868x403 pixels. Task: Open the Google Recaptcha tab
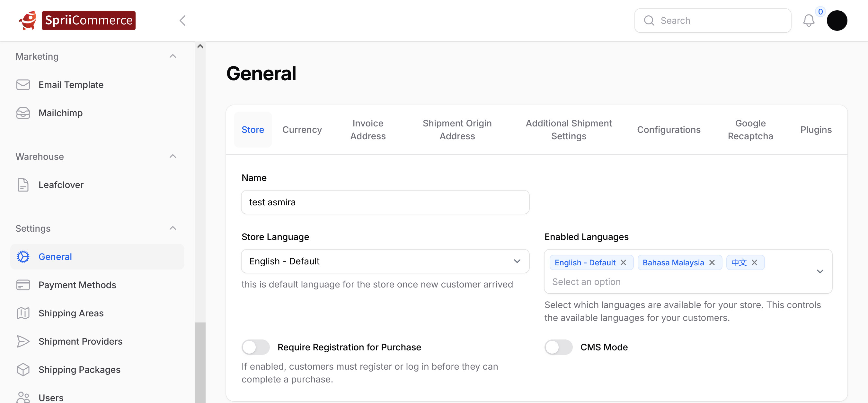750,130
